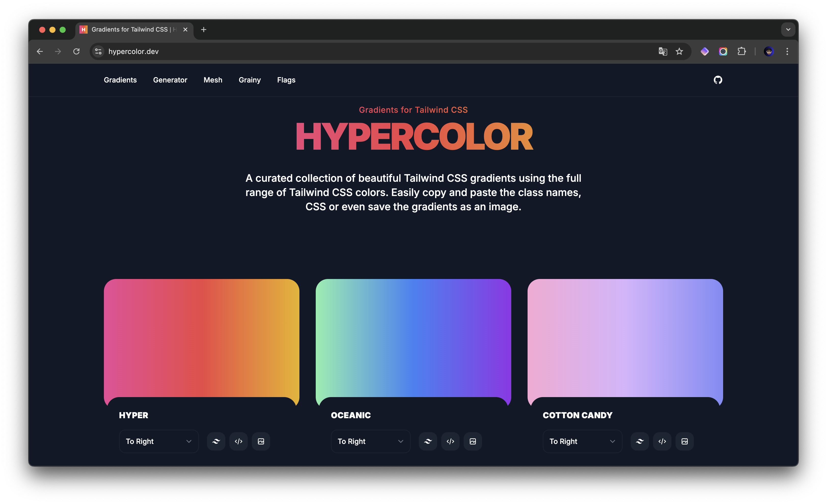Image resolution: width=827 pixels, height=504 pixels.
Task: Open the GitHub repository icon
Action: pyautogui.click(x=718, y=80)
